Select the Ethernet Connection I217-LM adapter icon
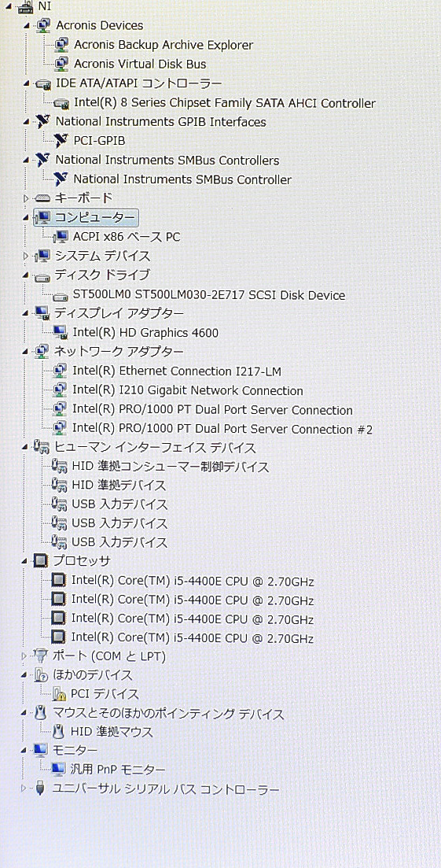The width and height of the screenshot is (441, 868). pyautogui.click(x=61, y=371)
